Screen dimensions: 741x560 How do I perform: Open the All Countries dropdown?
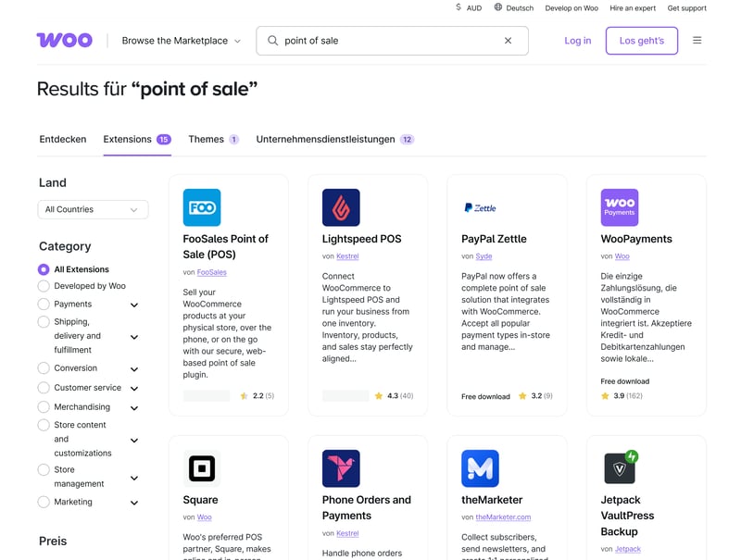coord(93,210)
